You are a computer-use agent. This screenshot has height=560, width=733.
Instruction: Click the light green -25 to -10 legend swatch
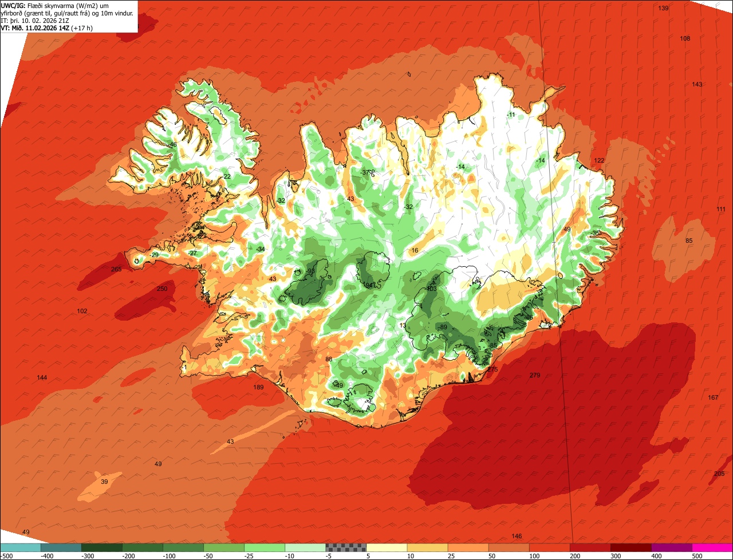[x=264, y=547]
